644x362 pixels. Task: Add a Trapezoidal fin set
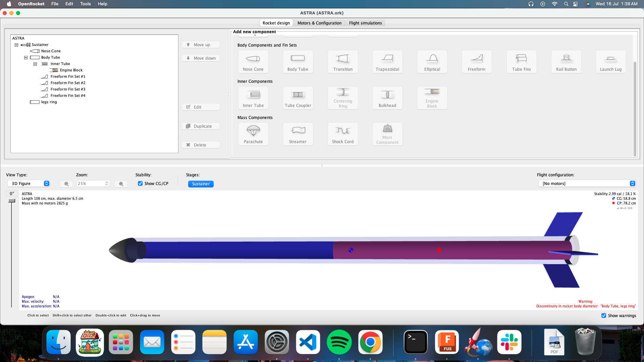click(387, 62)
